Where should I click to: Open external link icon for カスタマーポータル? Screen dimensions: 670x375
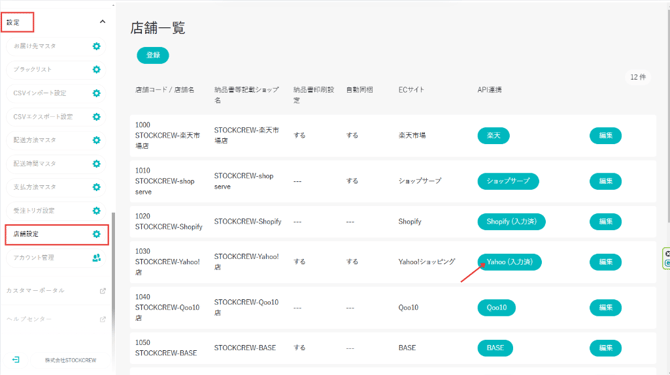[103, 291]
